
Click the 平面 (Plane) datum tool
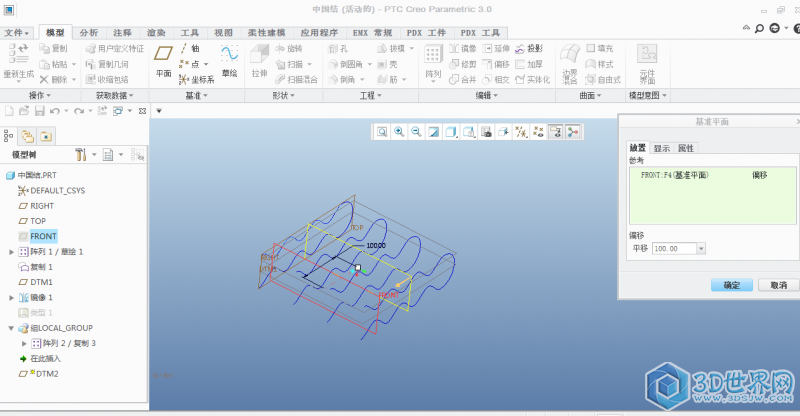pos(163,58)
